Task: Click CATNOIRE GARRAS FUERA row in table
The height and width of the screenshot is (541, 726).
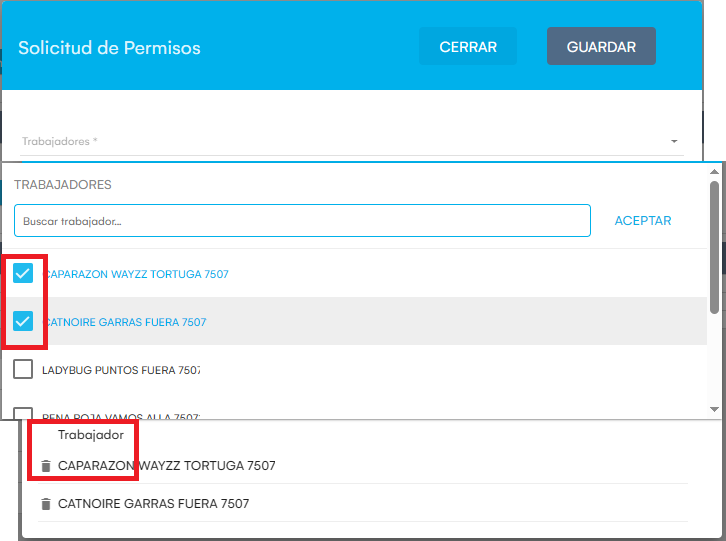Action: click(x=153, y=504)
